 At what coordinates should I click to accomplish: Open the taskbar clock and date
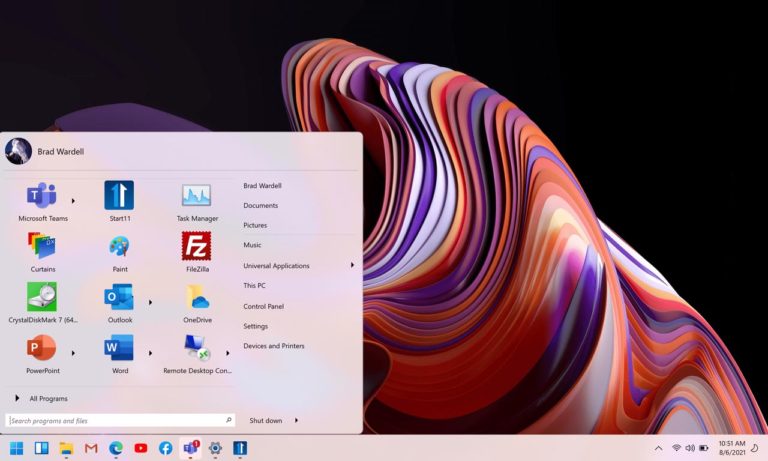click(732, 448)
